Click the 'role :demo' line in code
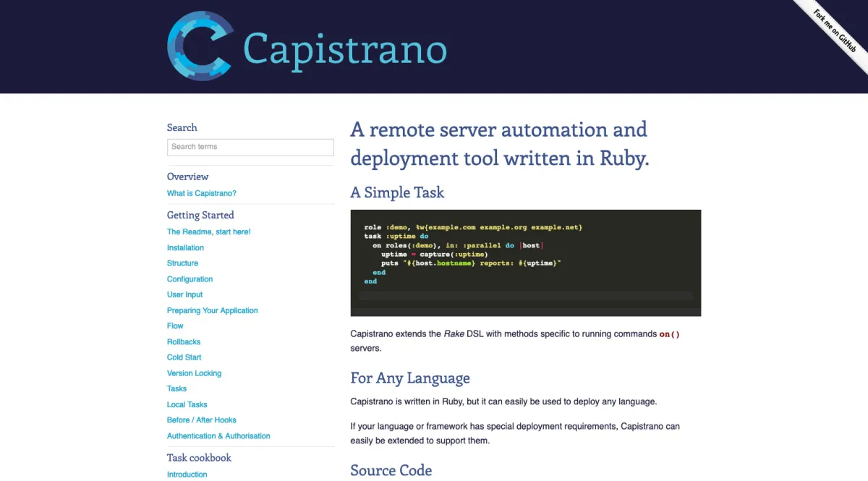The height and width of the screenshot is (481, 868). coord(473,227)
